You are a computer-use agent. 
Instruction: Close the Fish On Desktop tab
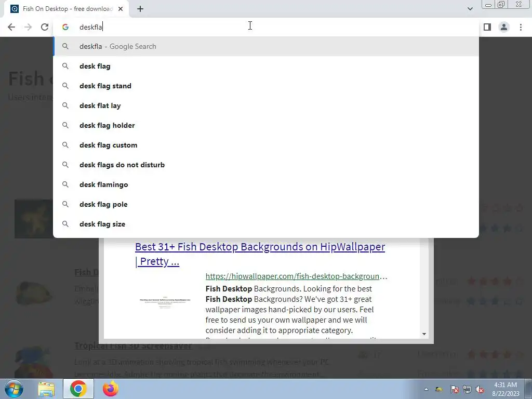point(121,9)
